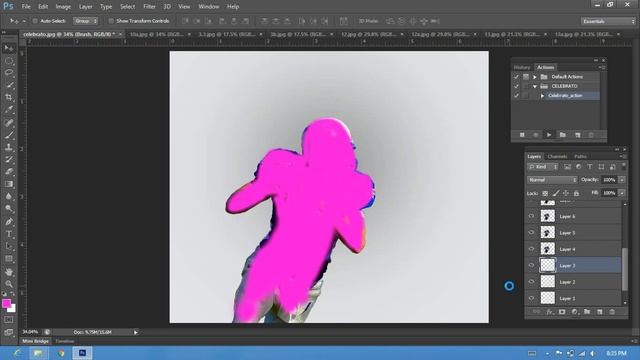
Task: Select the Zoom tool in toolbox
Action: 9,284
